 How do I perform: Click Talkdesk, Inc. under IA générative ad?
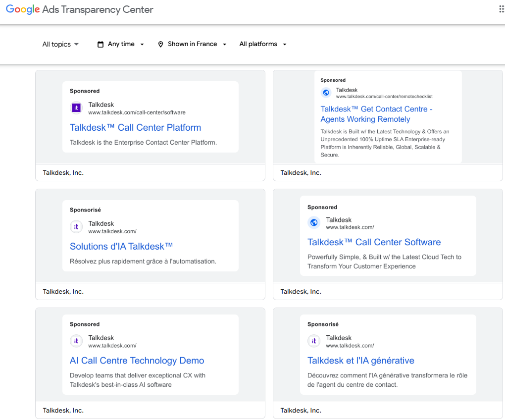tap(301, 410)
